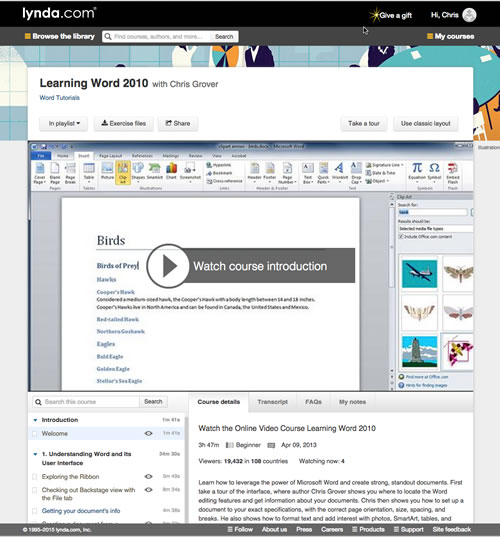Select the File tab in the Word ribbon
Screen dimensions: 500x537
coord(41,156)
